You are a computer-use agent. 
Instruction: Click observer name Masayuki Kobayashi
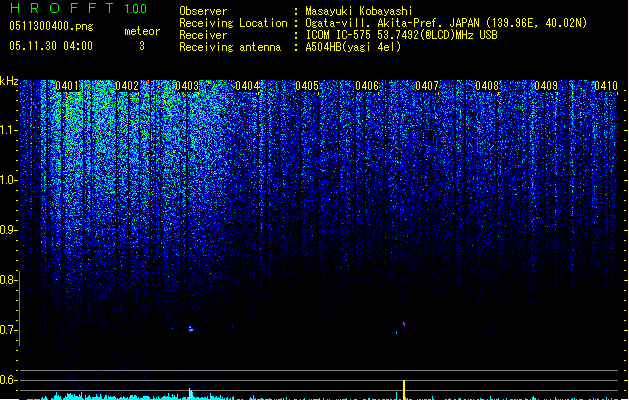tap(359, 11)
